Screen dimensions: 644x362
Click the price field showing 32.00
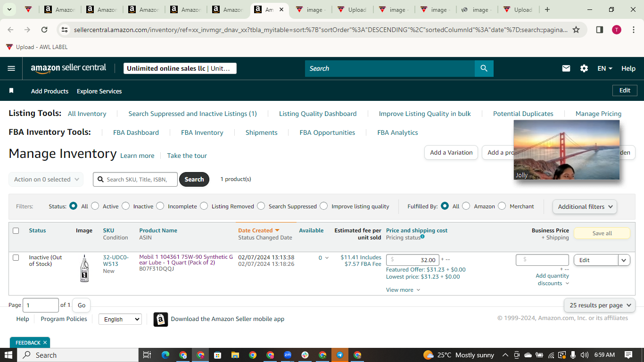[x=413, y=260]
